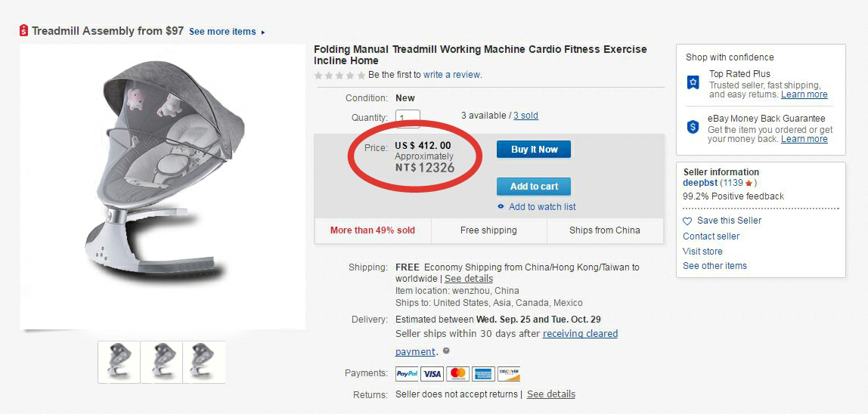Screen dimensions: 868x414
Task: Expand See more items arrow
Action: [x=263, y=32]
